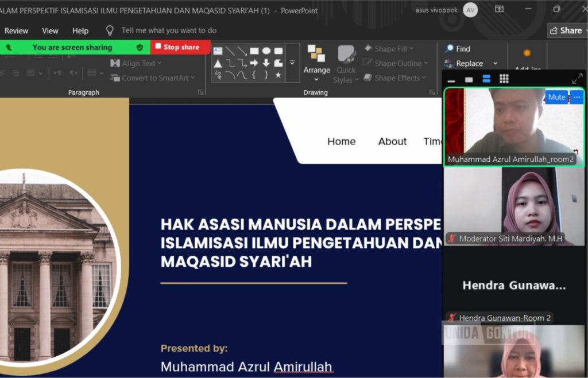Open the AV account avatar

tap(470, 10)
